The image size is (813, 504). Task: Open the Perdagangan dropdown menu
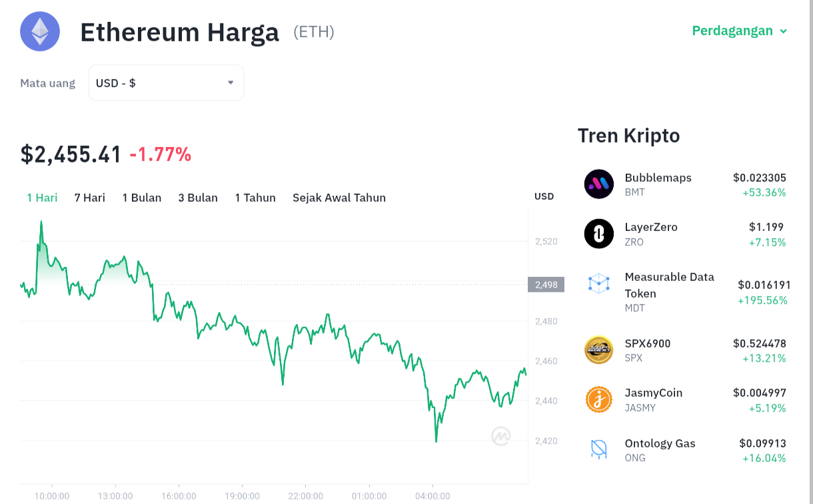coord(740,31)
